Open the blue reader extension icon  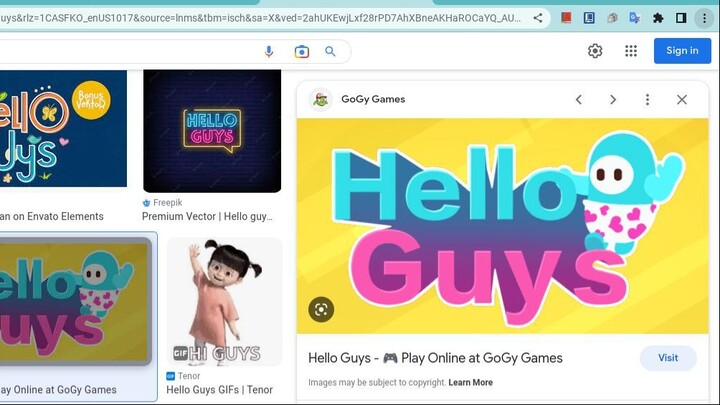(589, 18)
